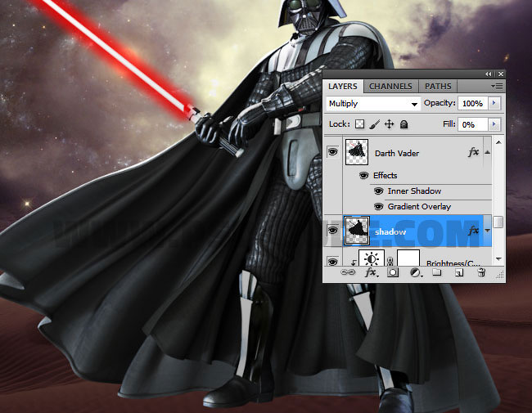The width and height of the screenshot is (532, 413).
Task: Select the Layers tab
Action: [343, 87]
